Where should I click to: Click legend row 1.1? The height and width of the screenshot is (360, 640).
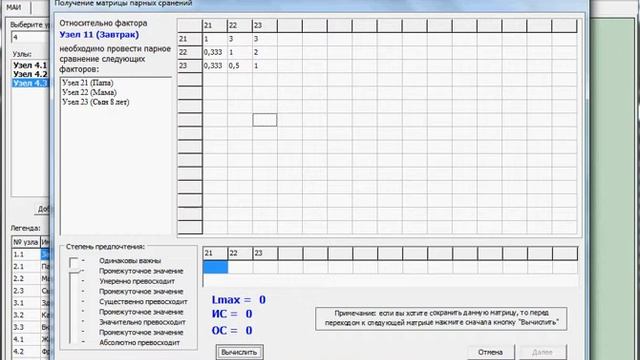(30, 254)
